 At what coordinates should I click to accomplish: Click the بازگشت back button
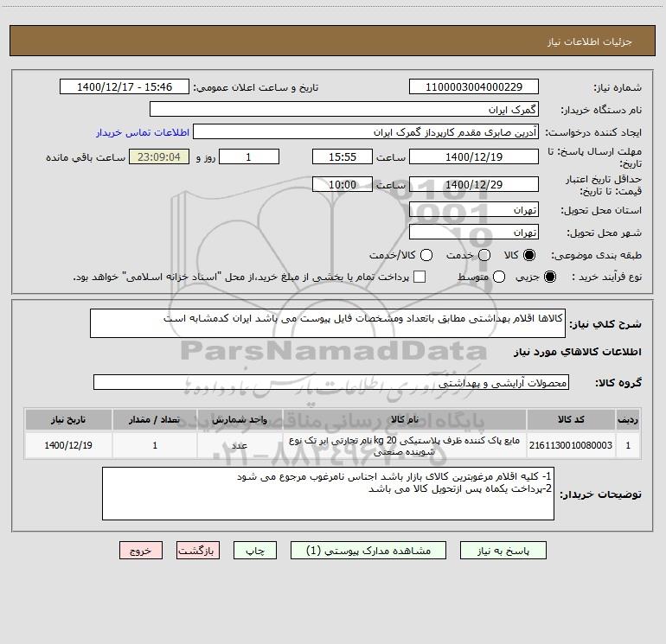[198, 551]
